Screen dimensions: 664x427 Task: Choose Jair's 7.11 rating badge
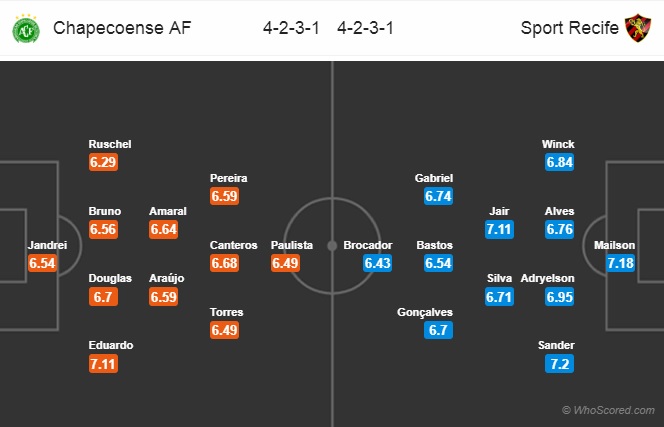pyautogui.click(x=499, y=229)
